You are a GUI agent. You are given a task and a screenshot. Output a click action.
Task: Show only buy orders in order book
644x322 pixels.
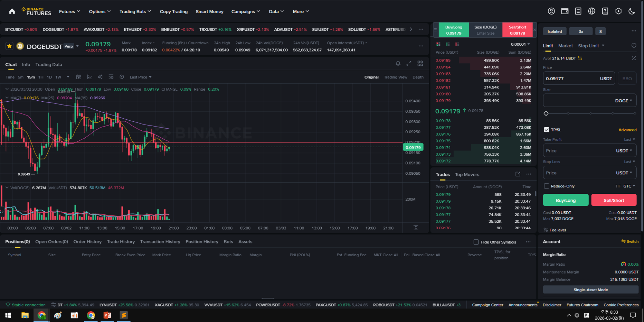coord(448,44)
